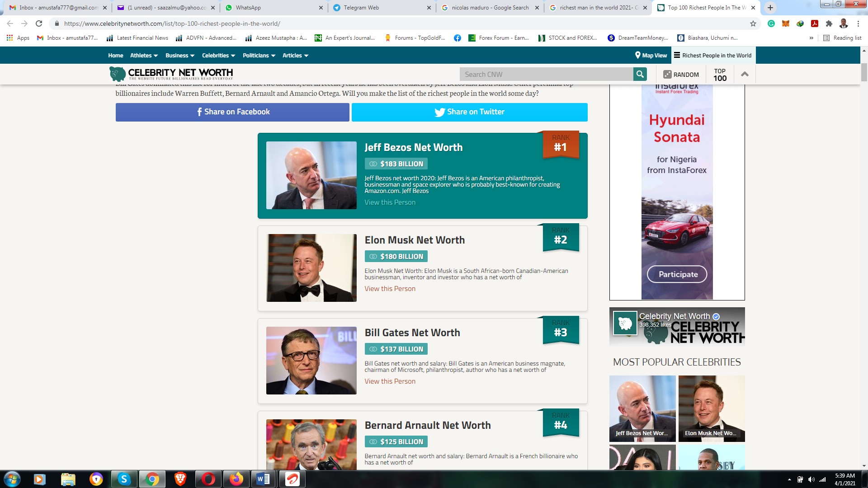The width and height of the screenshot is (868, 488).
Task: Show more bookmarks with the double chevron
Action: 811,38
